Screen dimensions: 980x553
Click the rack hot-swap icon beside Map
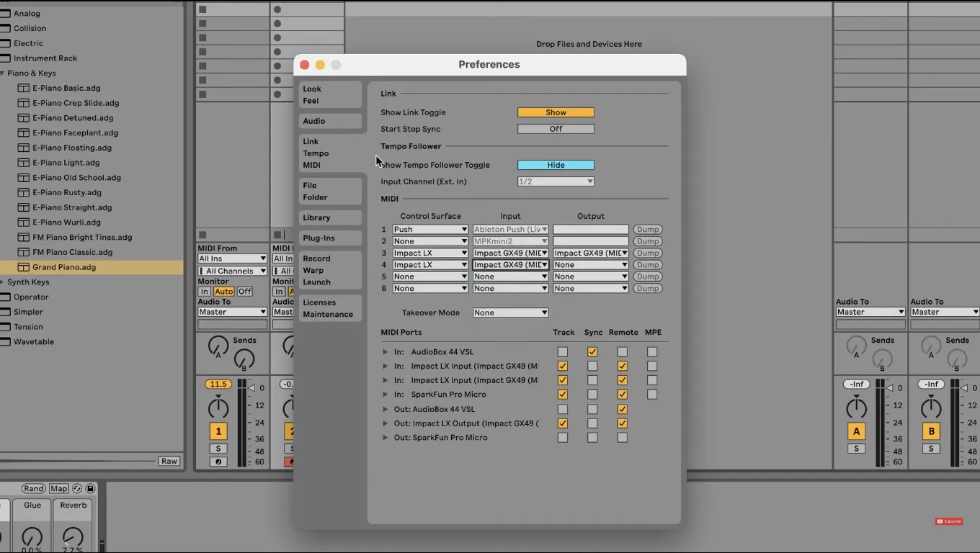pos(78,488)
